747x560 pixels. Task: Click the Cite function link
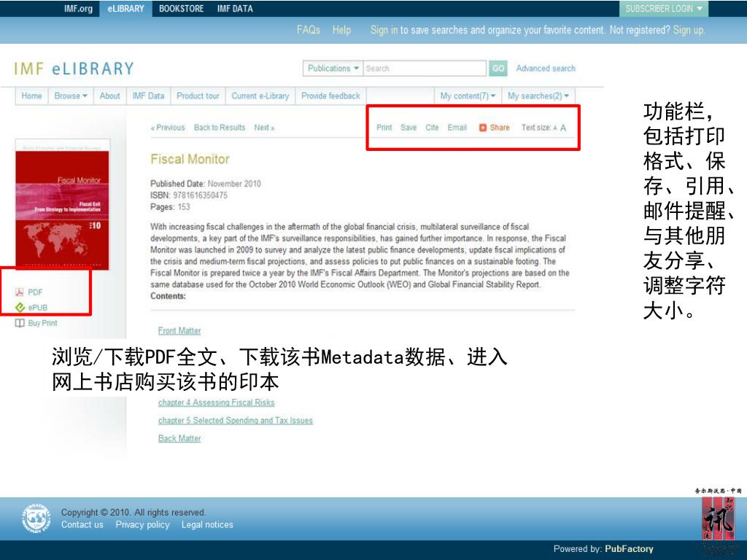tap(432, 128)
